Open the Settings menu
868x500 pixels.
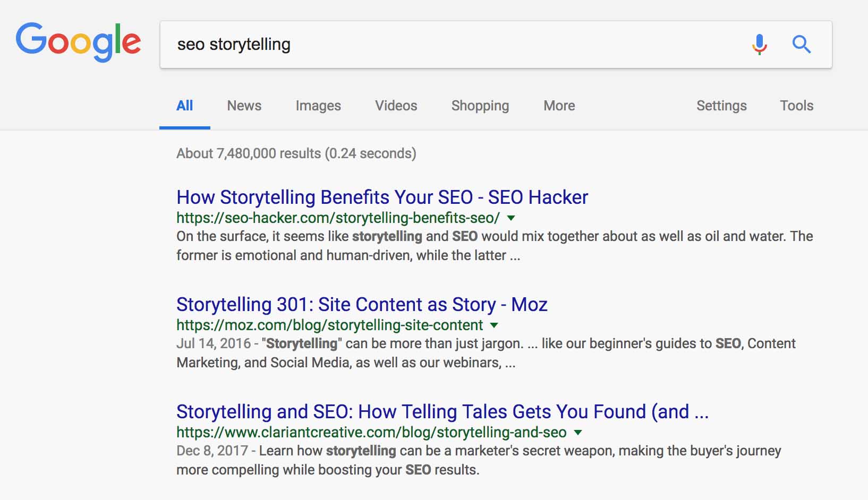721,106
